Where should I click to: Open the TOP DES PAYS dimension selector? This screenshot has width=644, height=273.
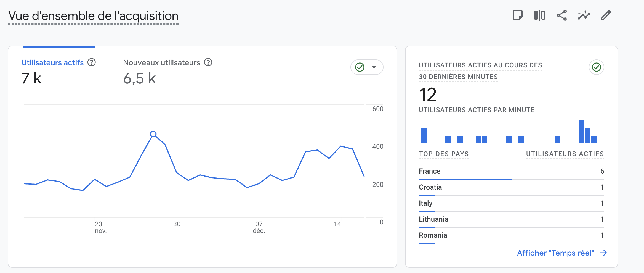click(x=444, y=154)
